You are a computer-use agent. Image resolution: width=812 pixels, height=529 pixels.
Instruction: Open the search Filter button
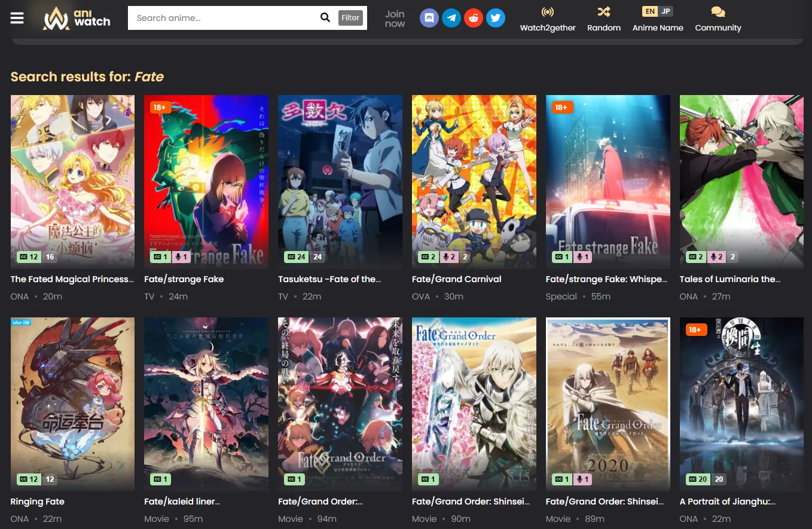tap(350, 18)
